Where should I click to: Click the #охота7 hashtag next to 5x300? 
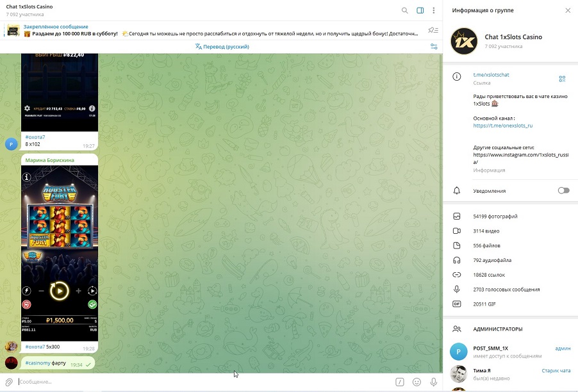pyautogui.click(x=35, y=347)
